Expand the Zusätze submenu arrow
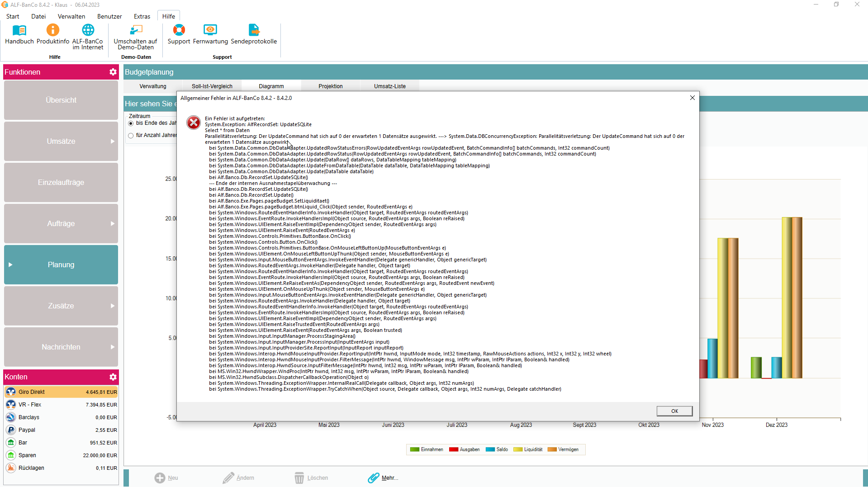The image size is (868, 487). point(113,306)
